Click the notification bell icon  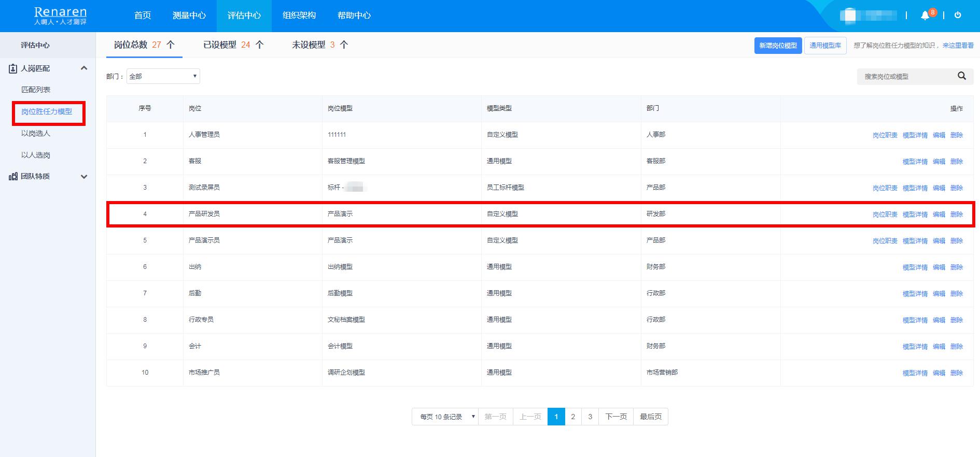pyautogui.click(x=925, y=16)
